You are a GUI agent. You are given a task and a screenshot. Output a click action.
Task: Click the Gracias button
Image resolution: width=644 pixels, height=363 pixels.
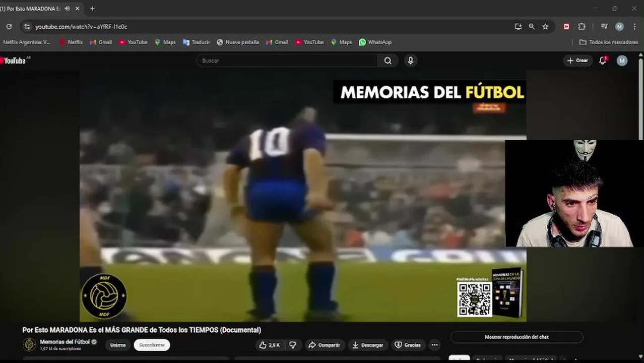408,345
